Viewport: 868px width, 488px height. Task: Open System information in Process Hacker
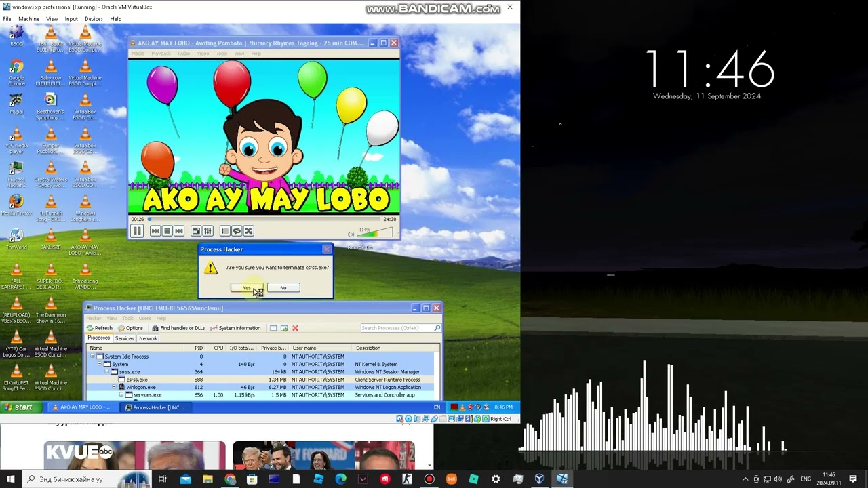tap(235, 328)
